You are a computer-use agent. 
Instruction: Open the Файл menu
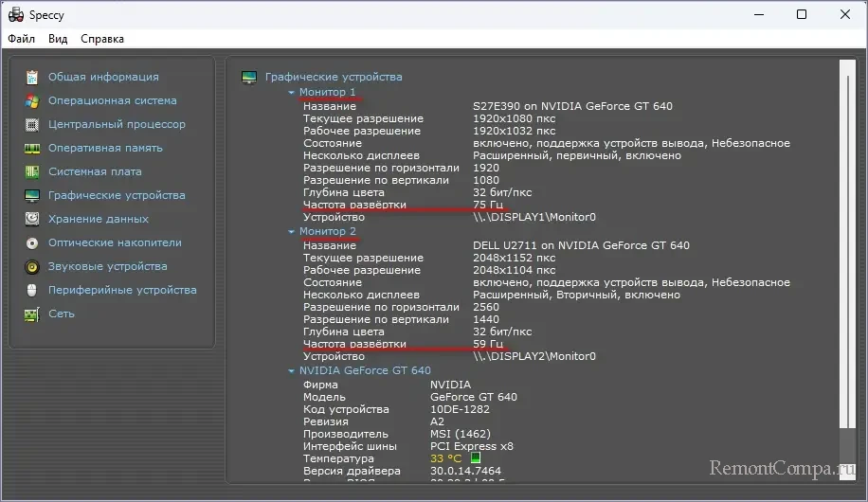pos(21,39)
